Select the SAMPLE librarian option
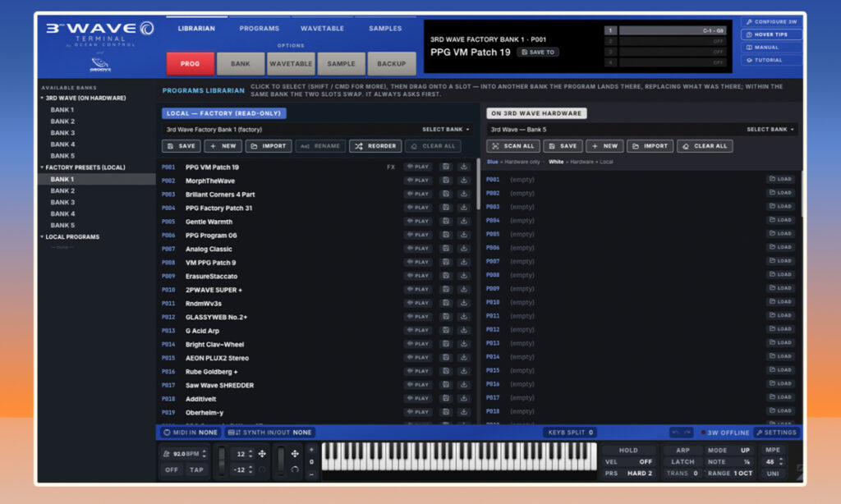This screenshot has height=504, width=841. (341, 63)
